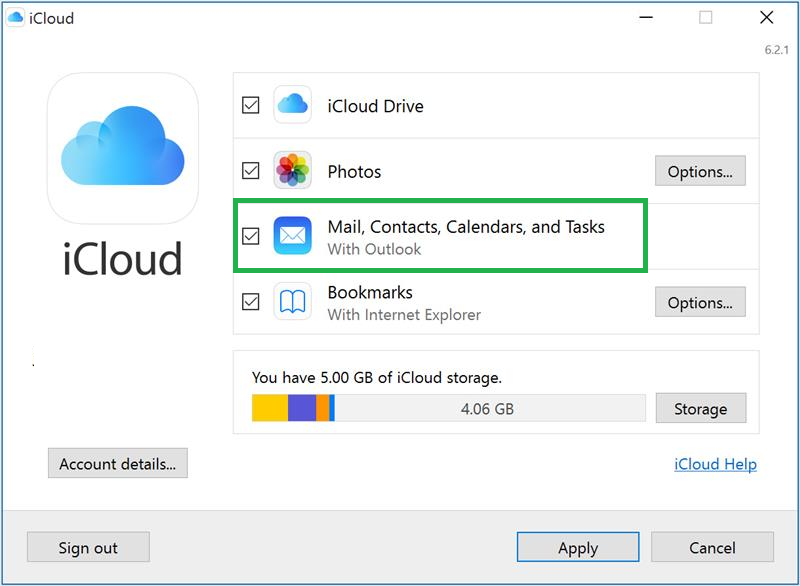
Task: Open the Storage button
Action: [701, 408]
